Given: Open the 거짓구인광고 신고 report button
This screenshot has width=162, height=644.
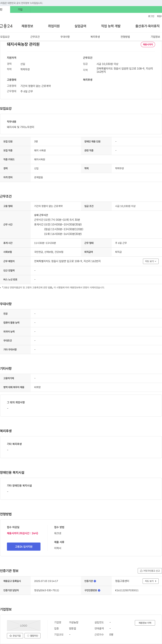Looking at the screenshot, I should pos(150,571).
